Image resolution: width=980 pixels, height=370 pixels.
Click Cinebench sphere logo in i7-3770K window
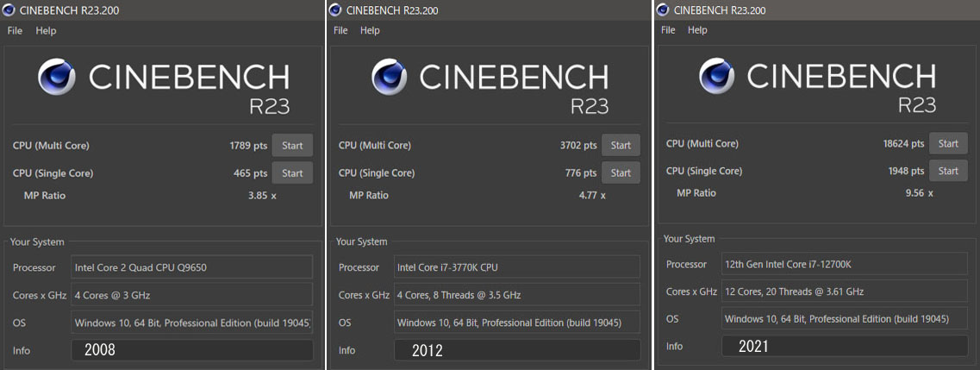coord(390,77)
